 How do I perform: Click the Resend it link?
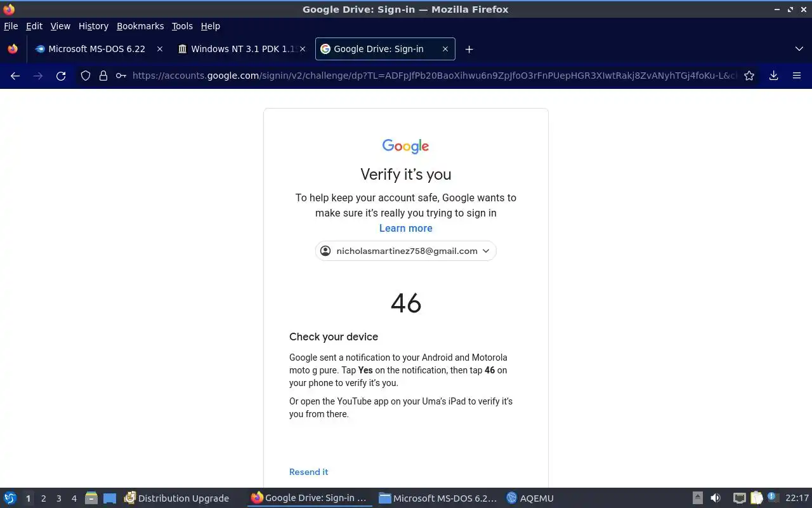308,472
